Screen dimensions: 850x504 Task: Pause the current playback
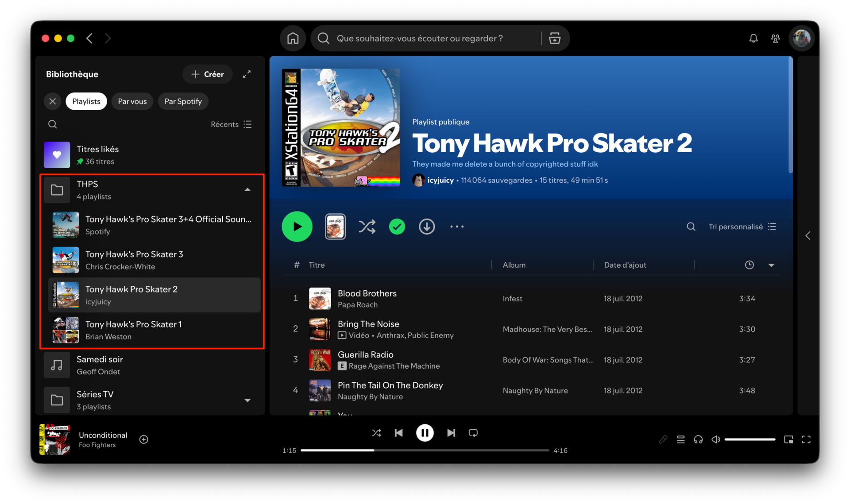click(x=425, y=433)
